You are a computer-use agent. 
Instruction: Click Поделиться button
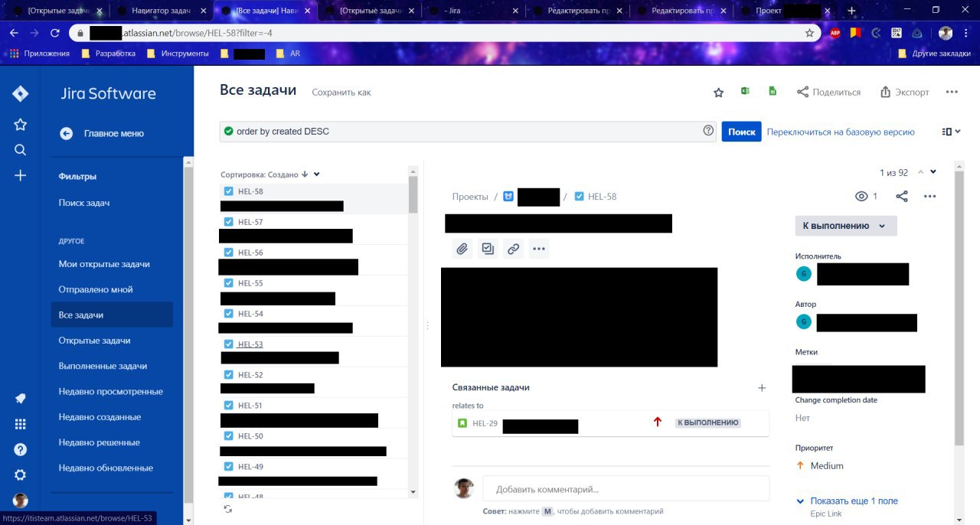828,92
